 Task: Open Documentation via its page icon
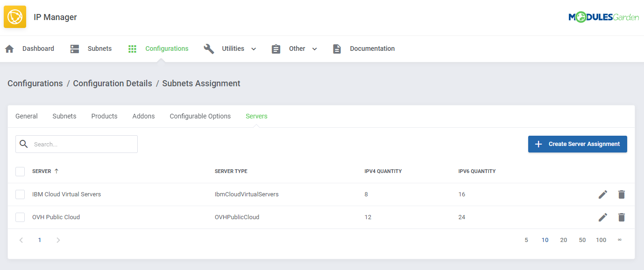(337, 48)
